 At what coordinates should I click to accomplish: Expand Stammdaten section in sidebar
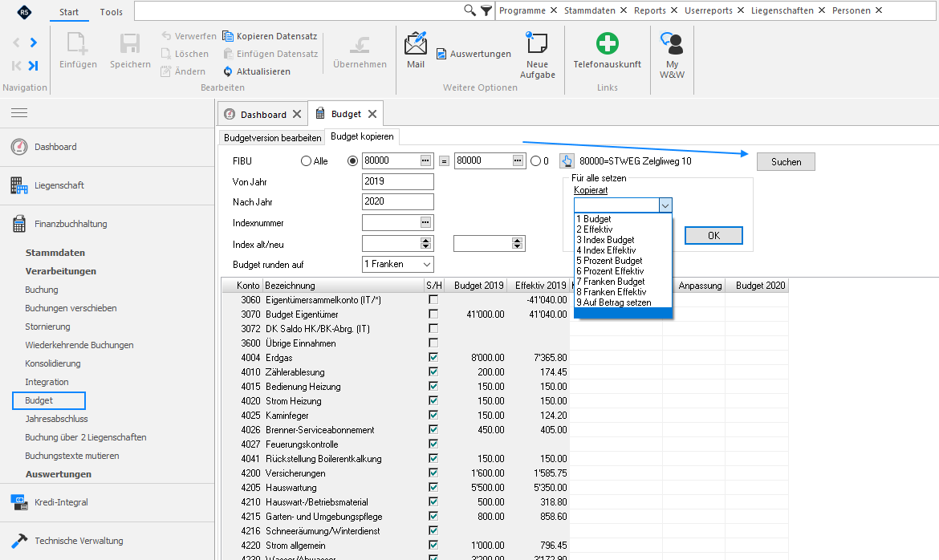[55, 253]
